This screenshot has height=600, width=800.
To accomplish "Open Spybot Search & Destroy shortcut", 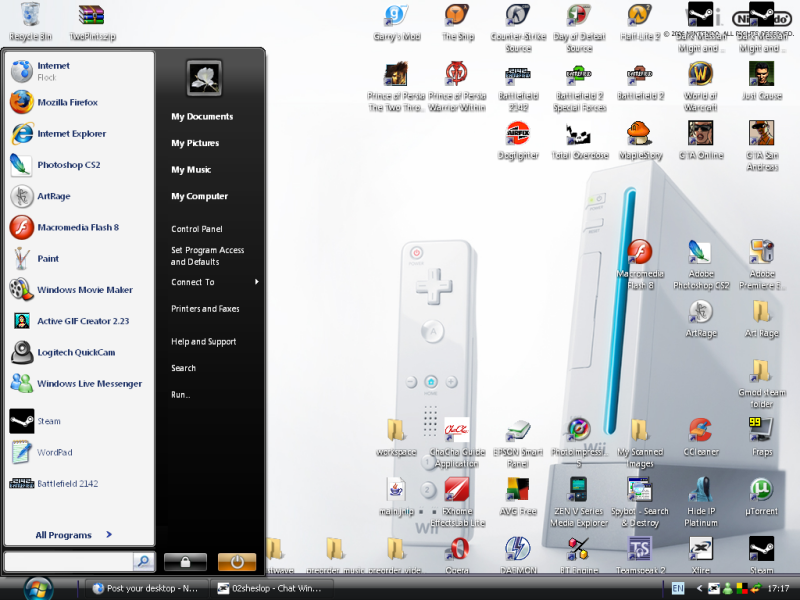I will (x=640, y=502).
